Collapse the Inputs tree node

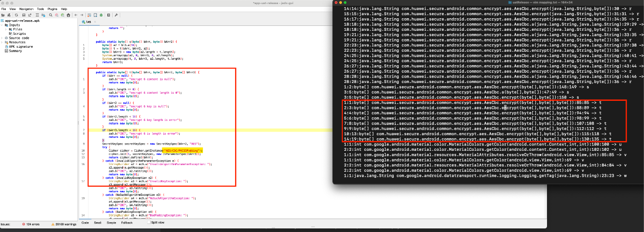click(2, 25)
